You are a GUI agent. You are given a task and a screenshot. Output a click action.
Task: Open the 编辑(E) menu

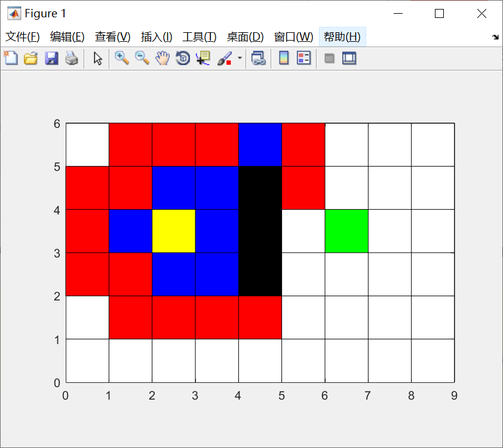68,37
